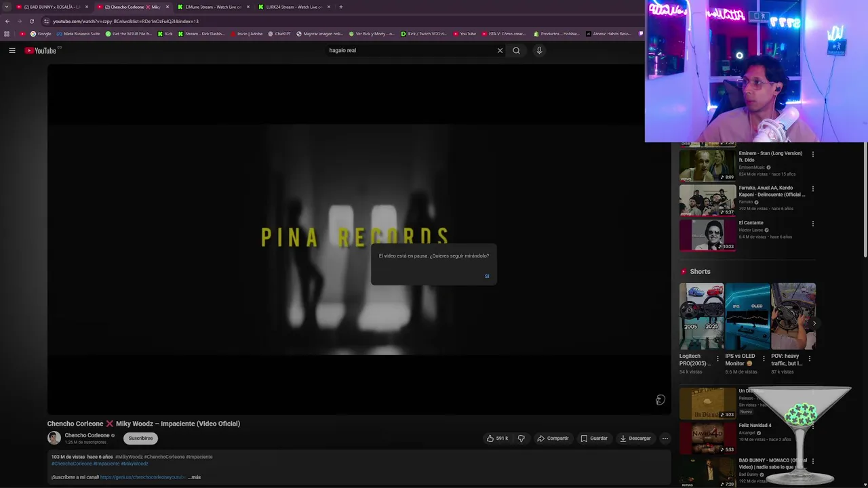Open IPS vs OLED Monitor short
This screenshot has width=868, height=488.
747,316
